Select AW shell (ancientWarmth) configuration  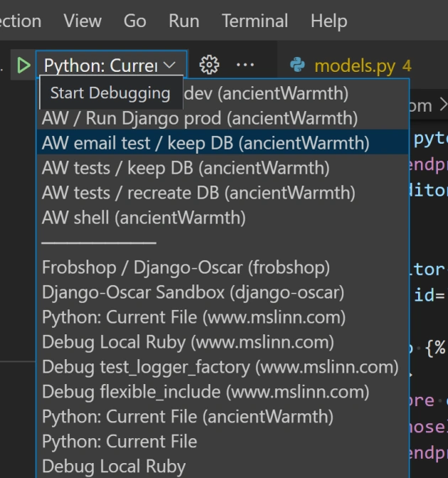[144, 218]
